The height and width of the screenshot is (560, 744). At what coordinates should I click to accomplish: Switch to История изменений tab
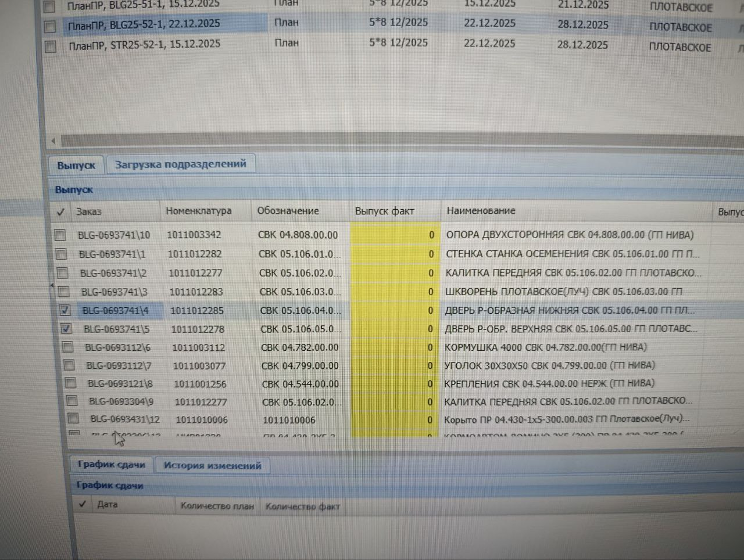(x=212, y=465)
